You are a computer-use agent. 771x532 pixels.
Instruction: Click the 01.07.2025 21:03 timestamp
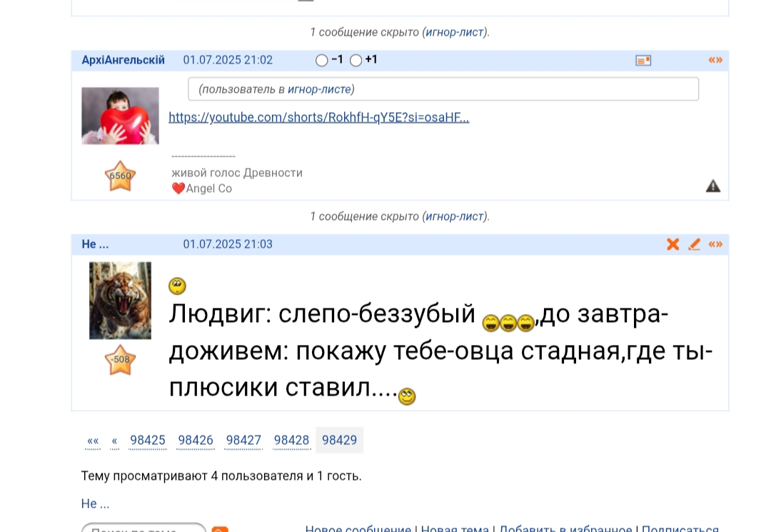[x=228, y=244]
